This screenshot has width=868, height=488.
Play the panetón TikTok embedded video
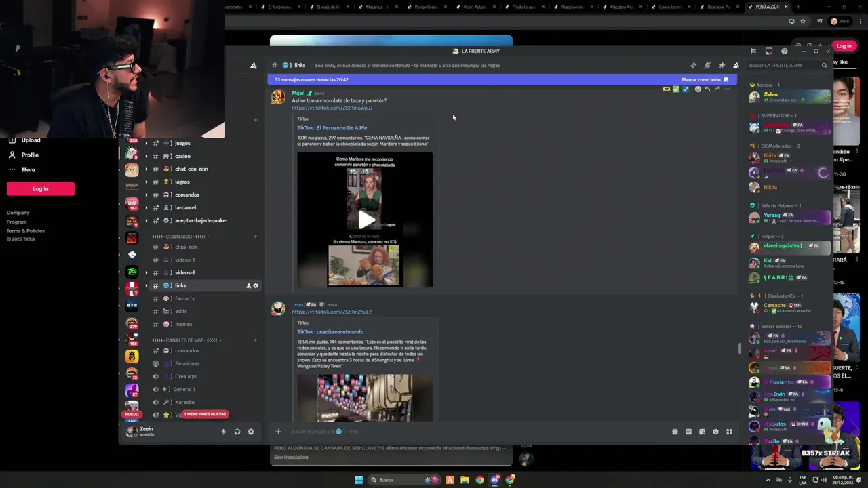[366, 220]
